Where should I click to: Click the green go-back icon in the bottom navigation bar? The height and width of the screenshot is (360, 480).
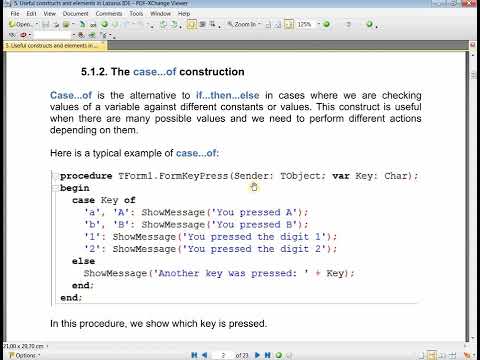pyautogui.click(x=279, y=355)
